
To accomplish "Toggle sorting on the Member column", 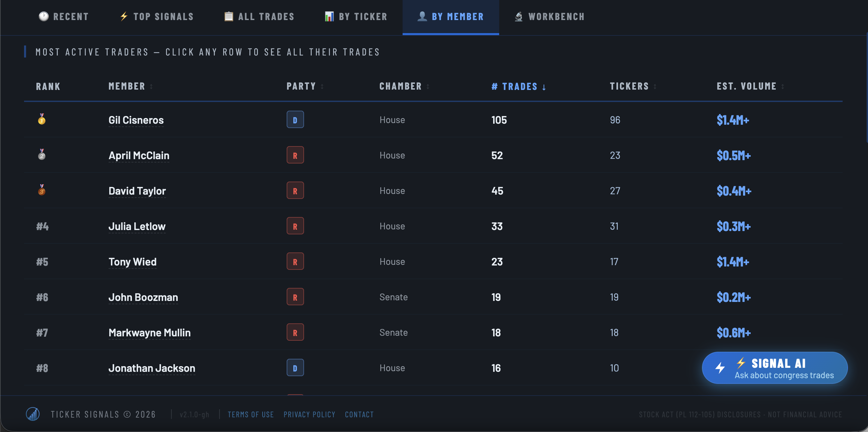I will click(130, 86).
